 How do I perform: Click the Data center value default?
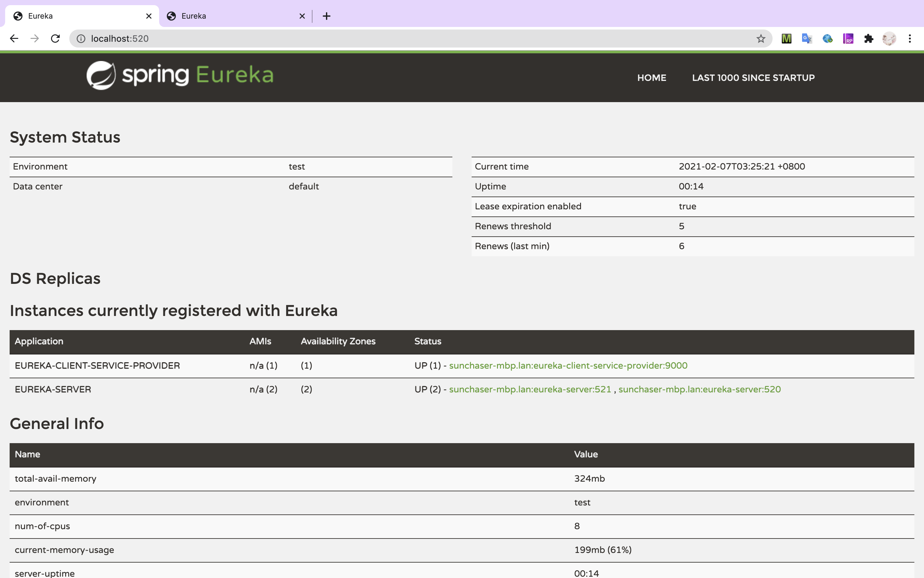pyautogui.click(x=304, y=186)
